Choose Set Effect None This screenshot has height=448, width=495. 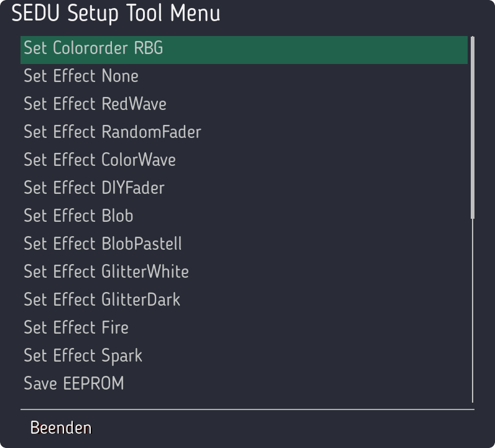tap(81, 76)
